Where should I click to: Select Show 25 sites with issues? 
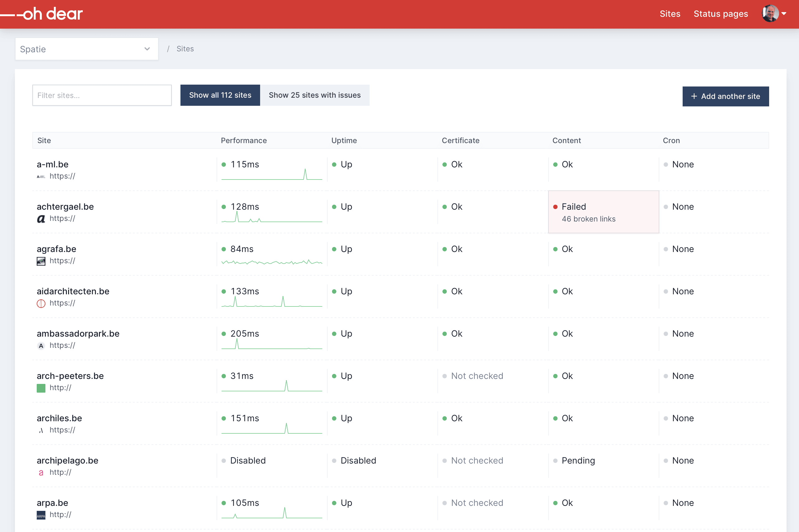click(315, 95)
